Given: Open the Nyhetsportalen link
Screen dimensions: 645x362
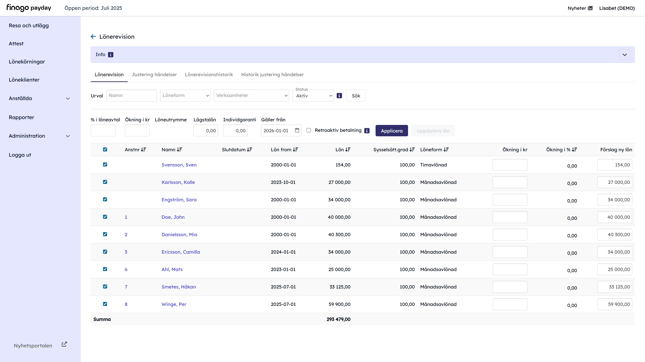Looking at the screenshot, I should (x=33, y=346).
